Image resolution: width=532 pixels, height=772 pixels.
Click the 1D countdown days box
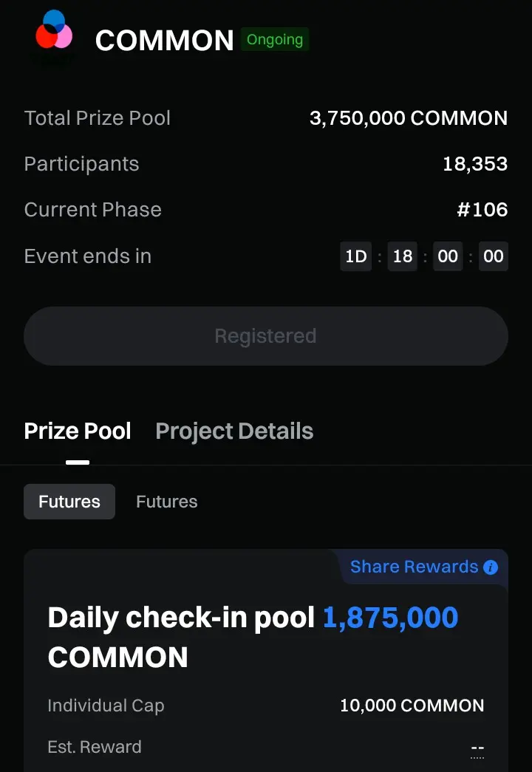(355, 256)
